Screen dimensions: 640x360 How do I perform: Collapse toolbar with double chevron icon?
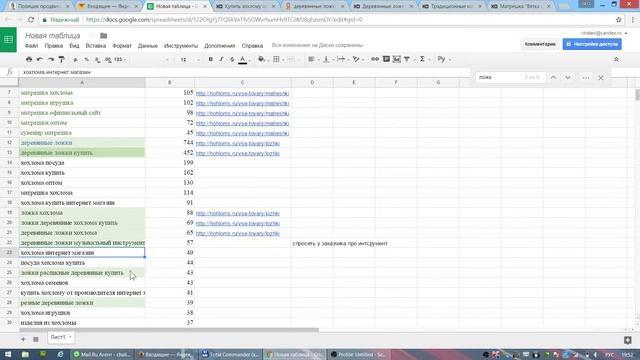pyautogui.click(x=616, y=60)
